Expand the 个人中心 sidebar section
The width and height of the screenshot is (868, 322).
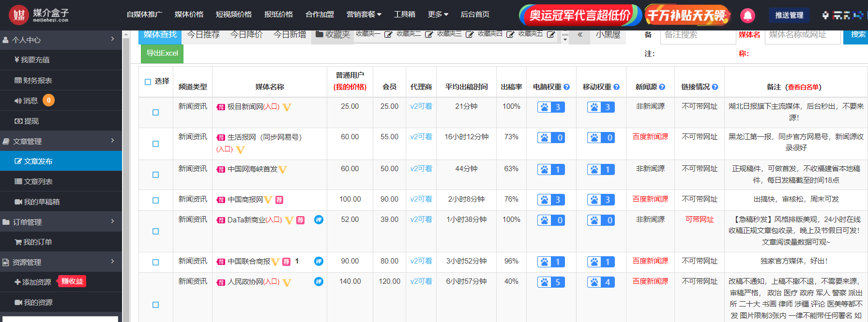click(x=61, y=40)
